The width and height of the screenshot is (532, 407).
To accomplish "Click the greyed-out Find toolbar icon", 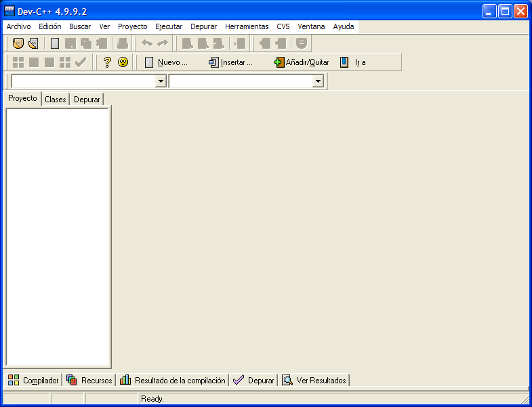I will tap(187, 43).
